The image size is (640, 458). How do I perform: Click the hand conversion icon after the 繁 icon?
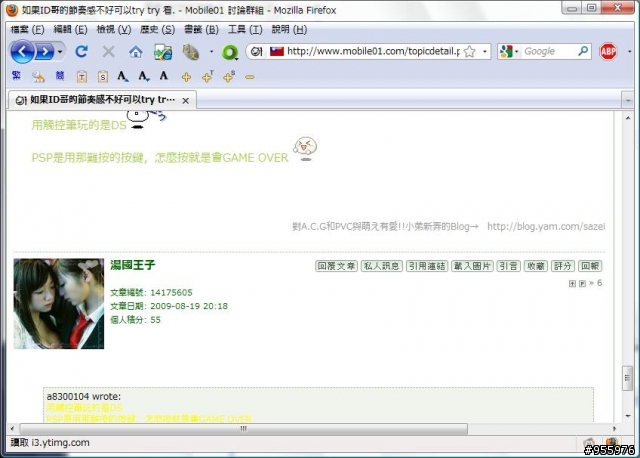[x=38, y=76]
